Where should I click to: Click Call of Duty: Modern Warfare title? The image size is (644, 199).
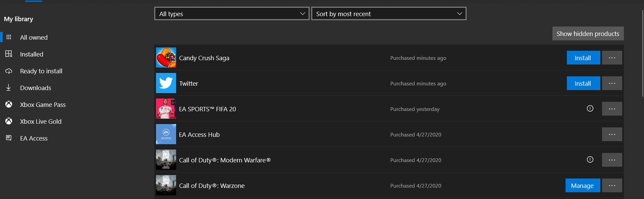225,160
